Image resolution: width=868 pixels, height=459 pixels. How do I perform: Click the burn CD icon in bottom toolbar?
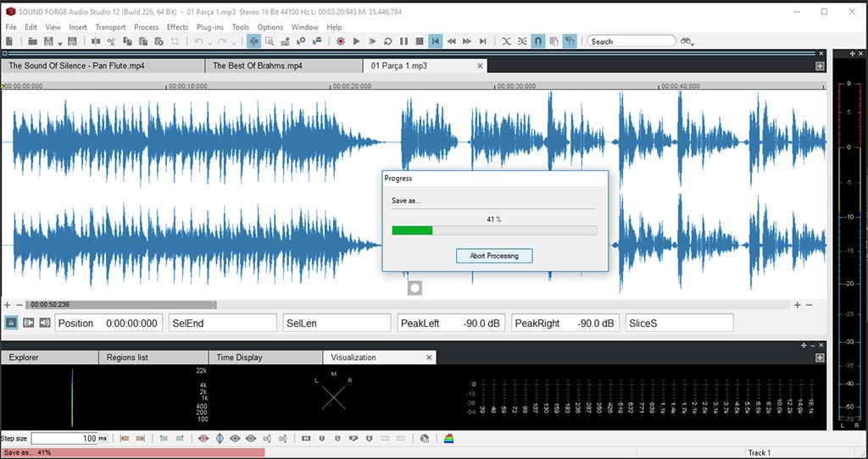(425, 439)
